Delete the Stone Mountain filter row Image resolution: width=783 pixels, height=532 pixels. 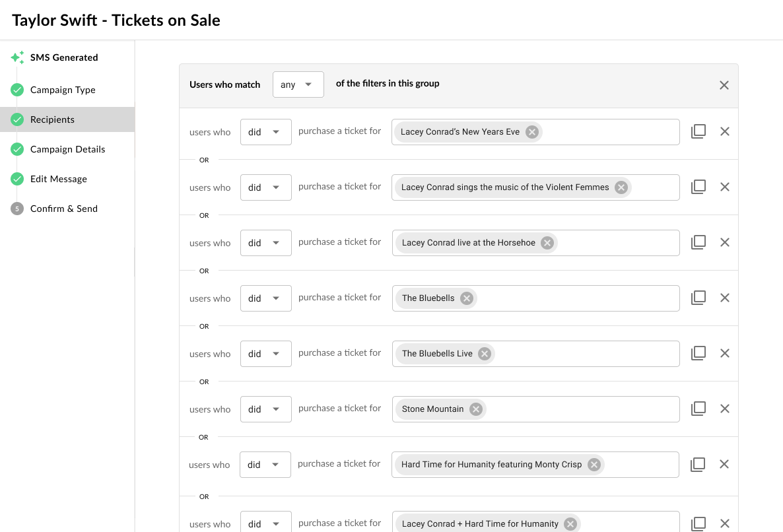(725, 408)
